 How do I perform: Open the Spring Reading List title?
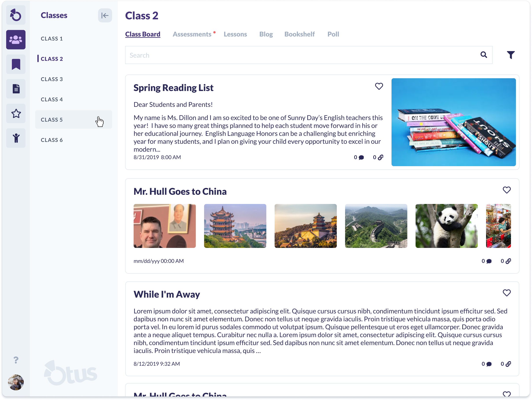[x=173, y=88]
